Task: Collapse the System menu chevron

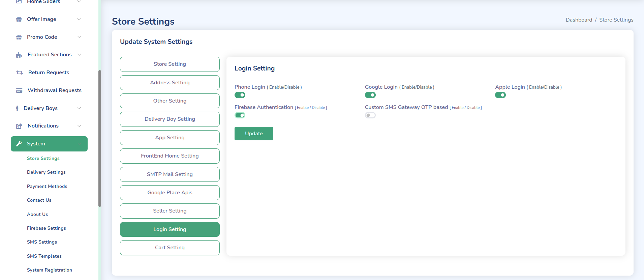Action: pyautogui.click(x=79, y=144)
